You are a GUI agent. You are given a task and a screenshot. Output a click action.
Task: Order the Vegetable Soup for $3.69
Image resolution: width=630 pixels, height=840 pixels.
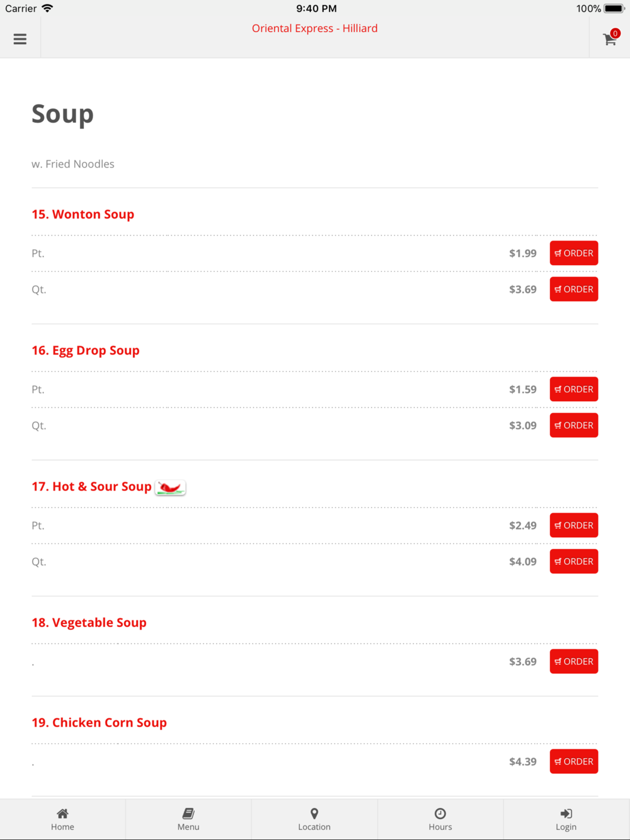tap(574, 661)
